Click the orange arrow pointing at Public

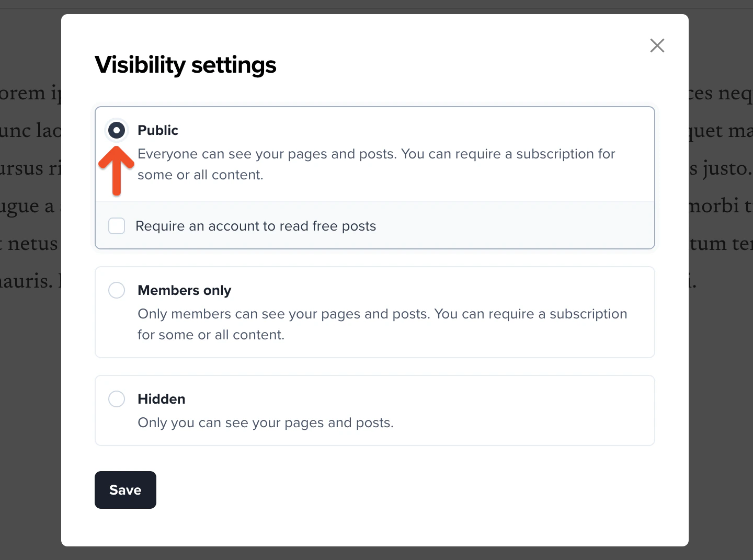(116, 171)
